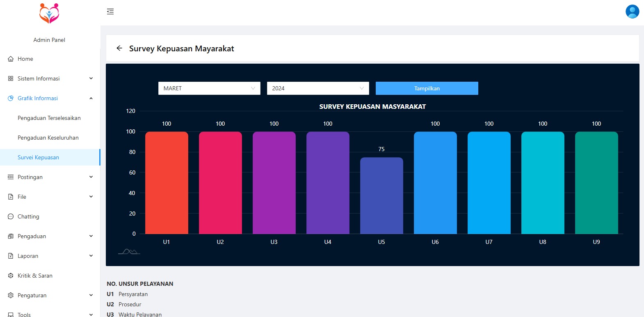Click the cyan U8 bar

click(543, 183)
